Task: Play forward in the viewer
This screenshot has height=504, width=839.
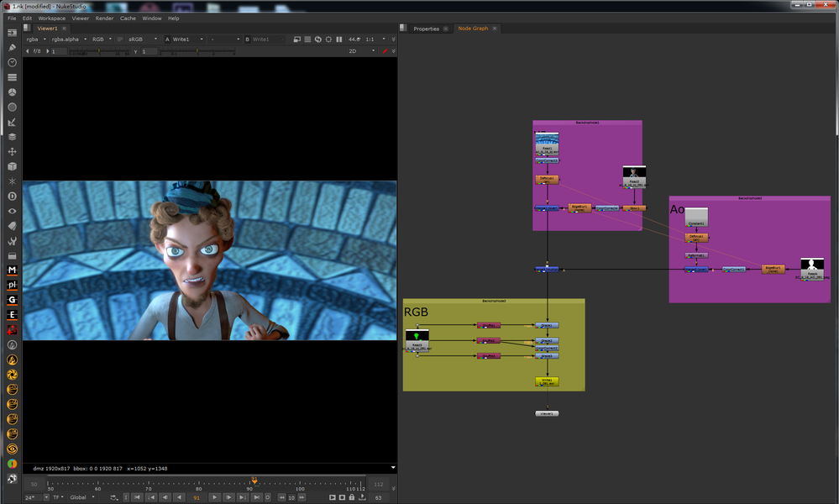Action: (214, 497)
